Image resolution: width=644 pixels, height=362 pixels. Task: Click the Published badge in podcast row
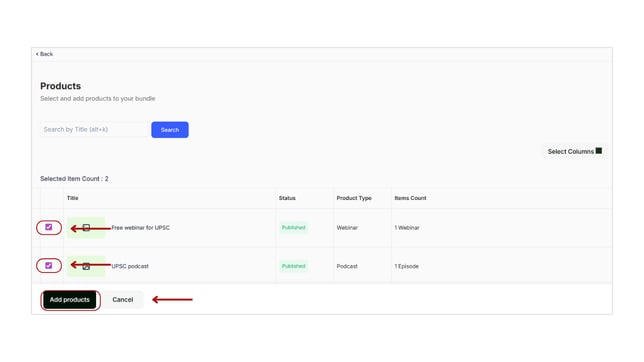pos(294,266)
